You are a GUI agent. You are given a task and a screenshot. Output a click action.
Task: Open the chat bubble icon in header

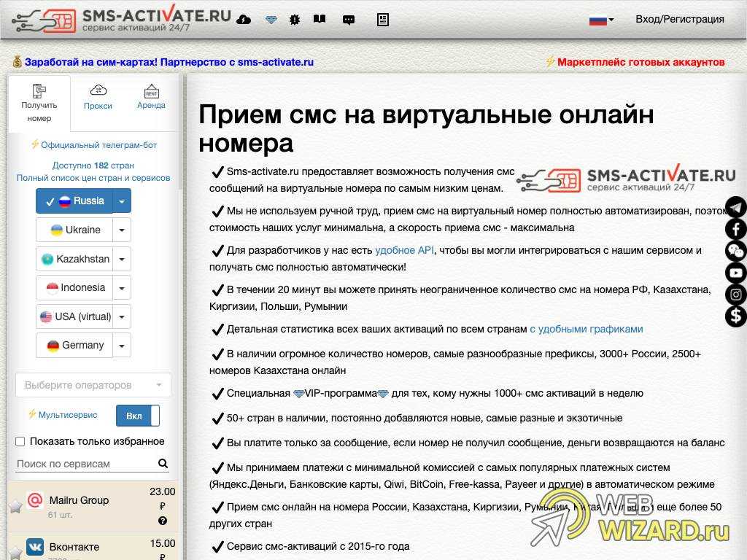click(349, 20)
